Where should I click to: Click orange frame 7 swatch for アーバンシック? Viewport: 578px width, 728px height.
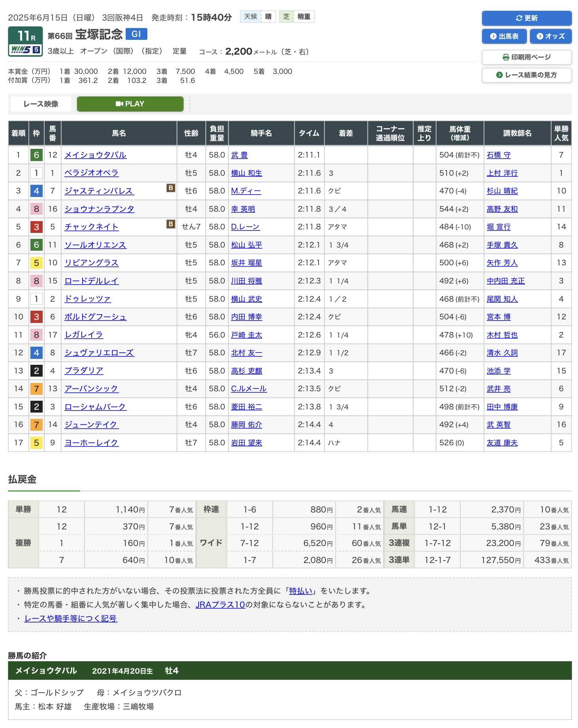coord(36,388)
